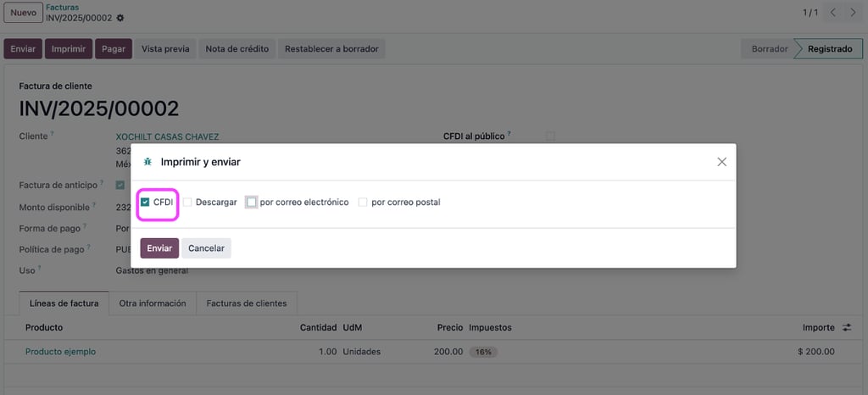The image size is (868, 395).
Task: Cancel the print and send dialog
Action: click(206, 248)
